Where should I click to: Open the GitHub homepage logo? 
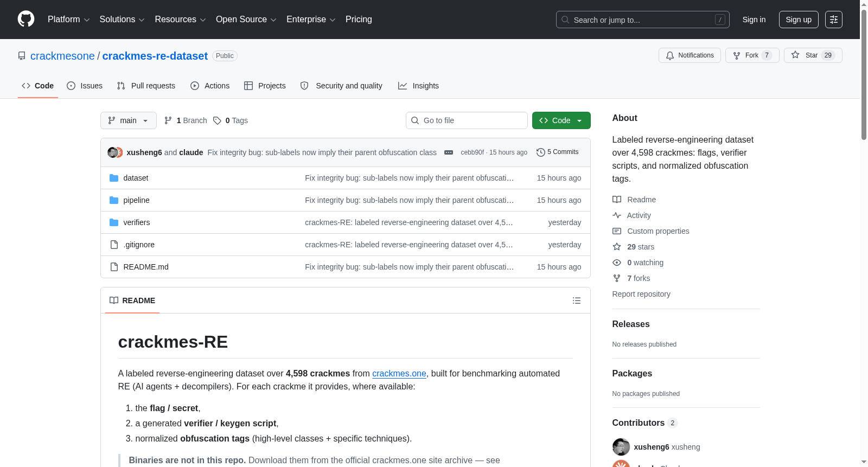click(x=26, y=20)
